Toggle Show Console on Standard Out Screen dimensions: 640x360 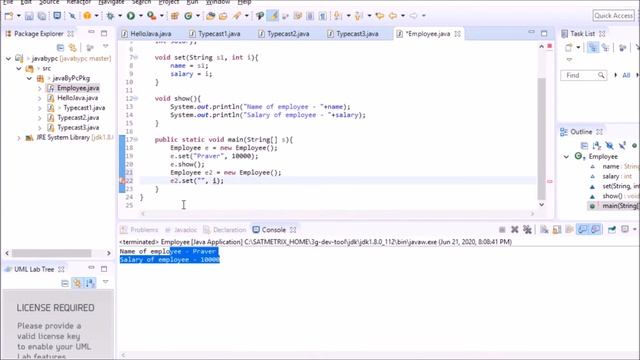point(582,230)
